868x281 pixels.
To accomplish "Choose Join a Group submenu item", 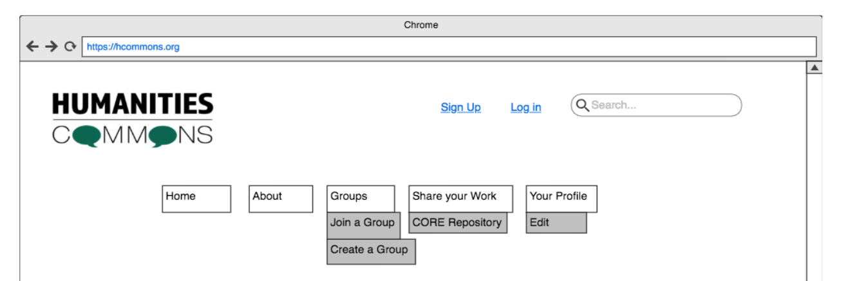I will click(364, 226).
